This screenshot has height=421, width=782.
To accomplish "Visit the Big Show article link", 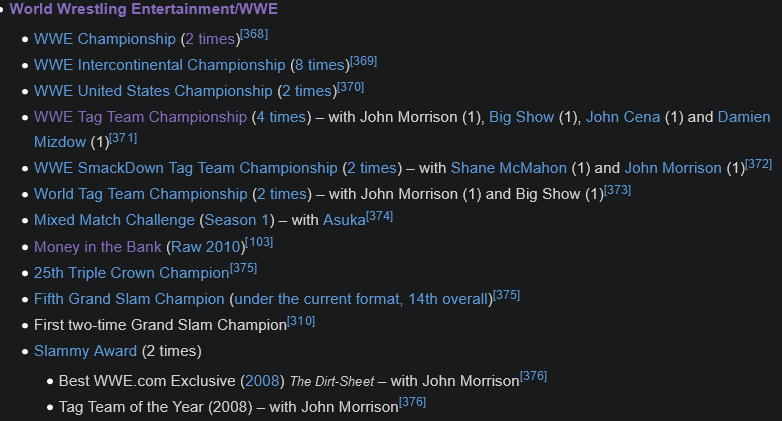I will pyautogui.click(x=521, y=117).
